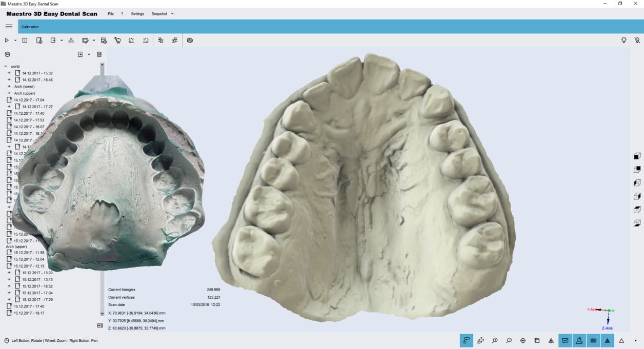Collapse the world tree node

[6, 66]
